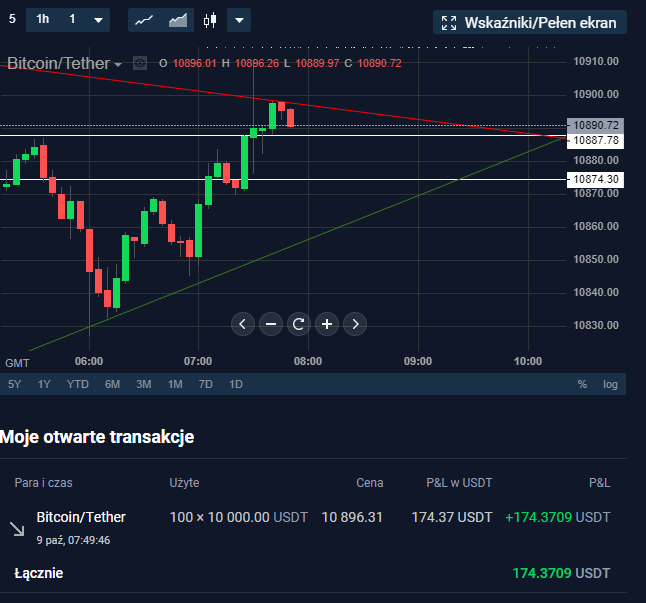Click the Para i czas column header
Screen dimensions: 646x603
tap(43, 483)
